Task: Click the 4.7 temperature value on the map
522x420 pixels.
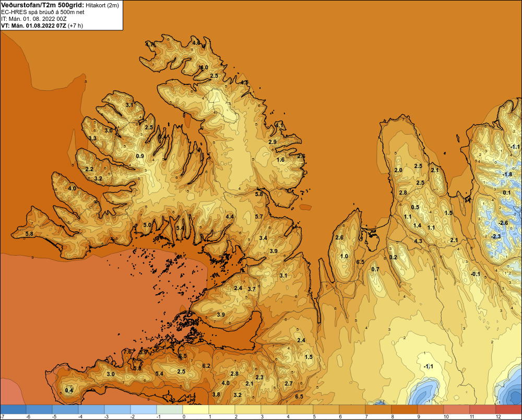Action: (149, 44)
